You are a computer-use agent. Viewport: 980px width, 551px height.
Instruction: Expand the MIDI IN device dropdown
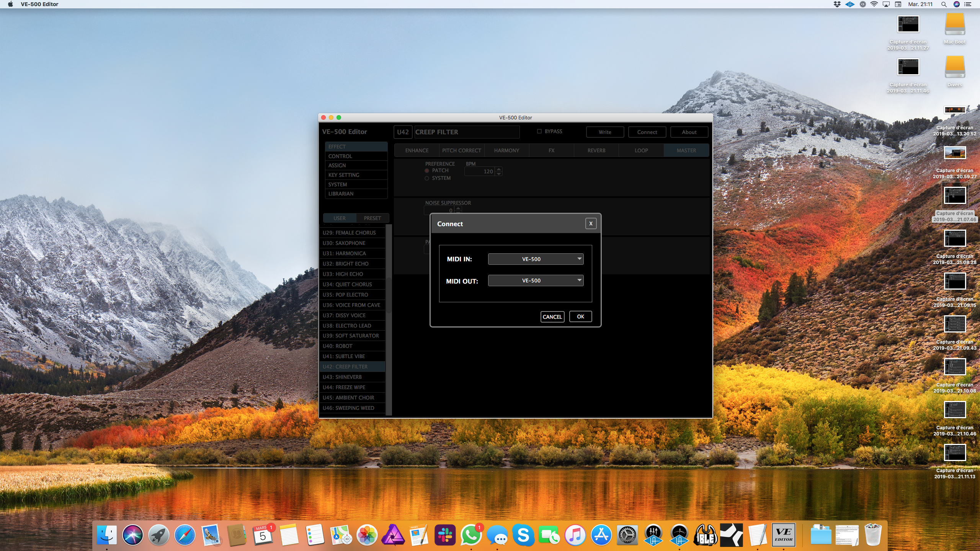536,259
